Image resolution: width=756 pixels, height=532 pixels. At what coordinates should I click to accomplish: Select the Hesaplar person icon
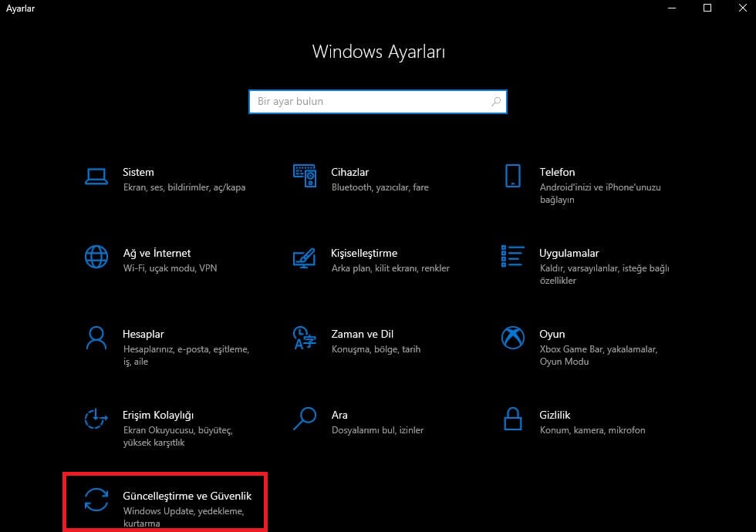coord(96,338)
